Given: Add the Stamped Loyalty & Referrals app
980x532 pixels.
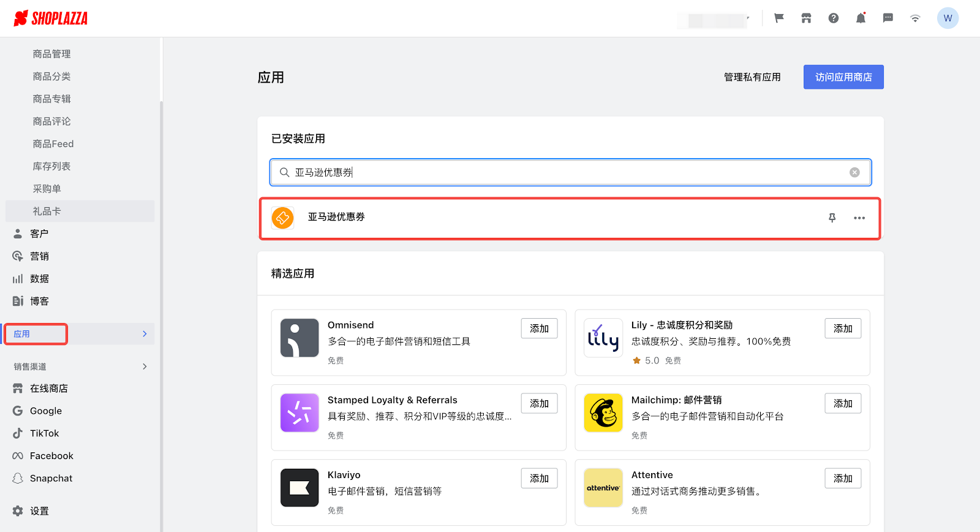Looking at the screenshot, I should [x=539, y=403].
